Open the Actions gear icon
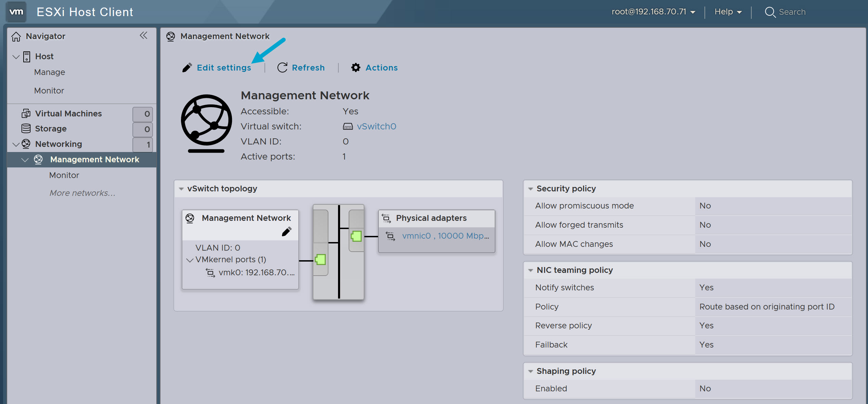Screen dimensions: 868x404 [355, 67]
